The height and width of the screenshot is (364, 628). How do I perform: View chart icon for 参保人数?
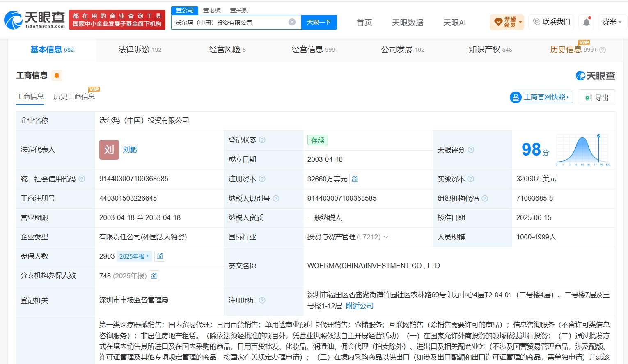pyautogui.click(x=160, y=256)
